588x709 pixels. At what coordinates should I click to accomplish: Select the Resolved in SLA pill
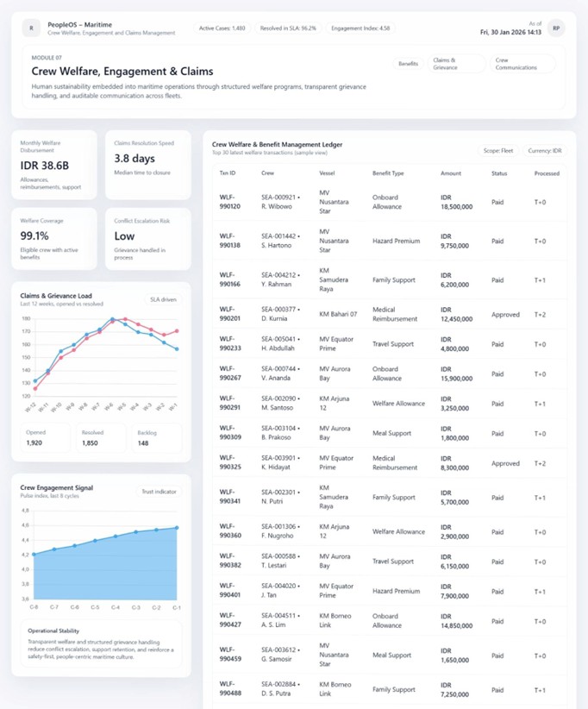tap(288, 28)
